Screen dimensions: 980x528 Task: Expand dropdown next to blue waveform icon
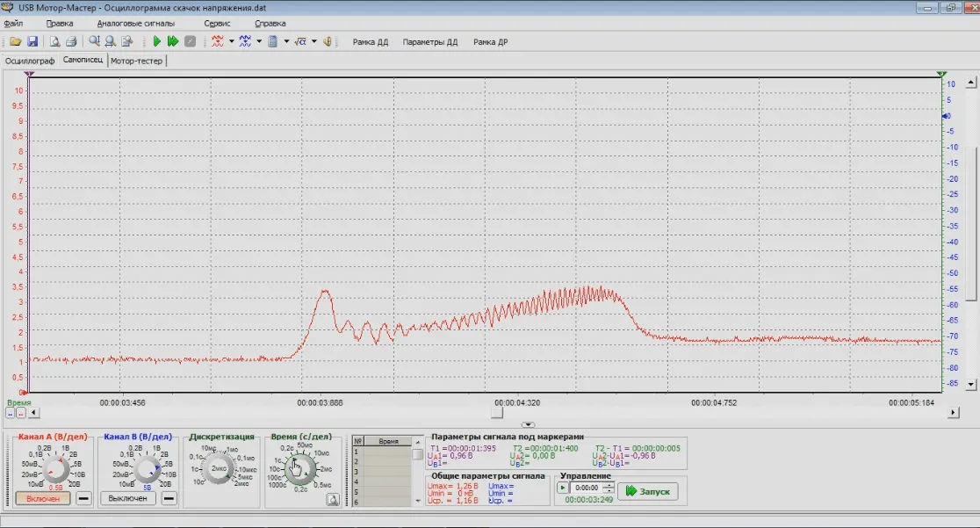point(259,41)
